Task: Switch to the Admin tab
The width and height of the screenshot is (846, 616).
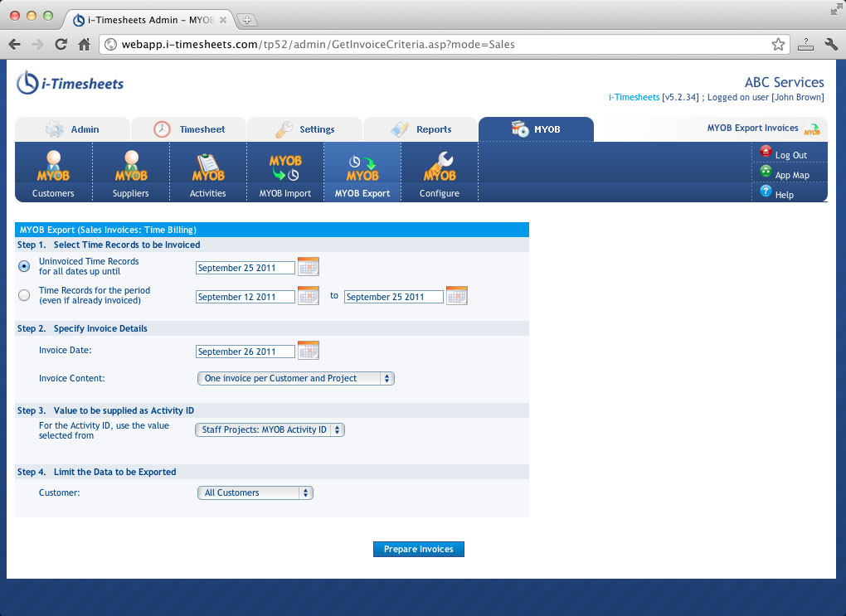Action: point(72,129)
